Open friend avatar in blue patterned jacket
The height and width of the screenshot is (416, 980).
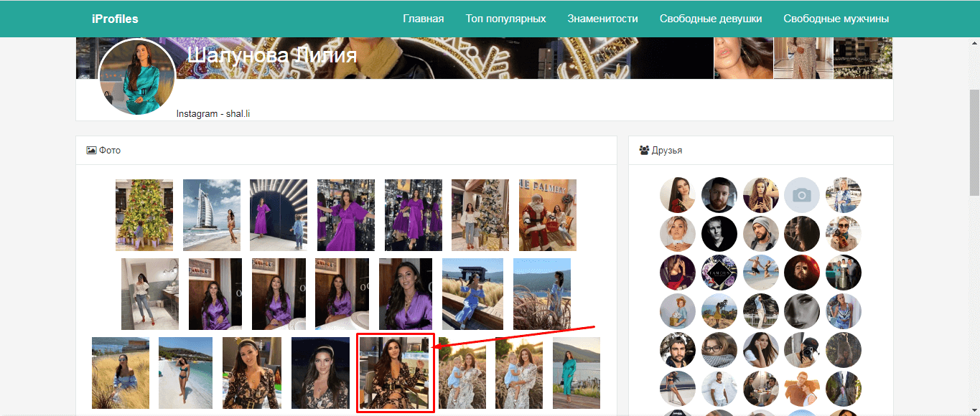coord(844,195)
